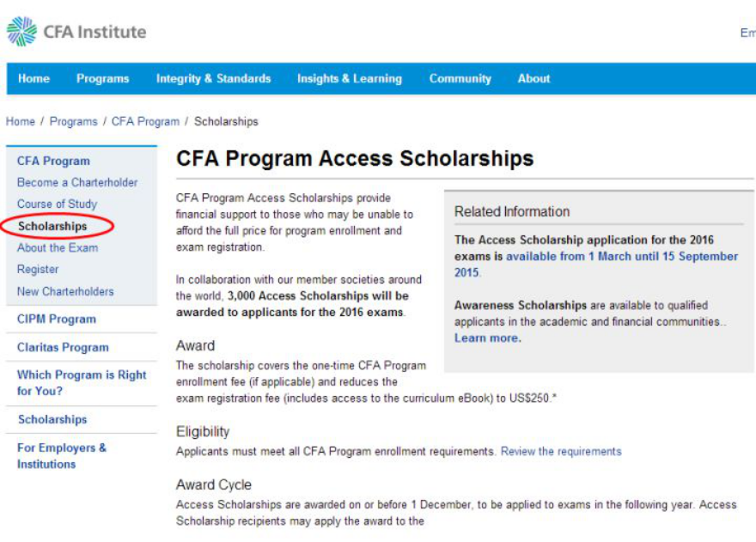756x542 pixels.
Task: Open the About menu
Action: [x=533, y=78]
